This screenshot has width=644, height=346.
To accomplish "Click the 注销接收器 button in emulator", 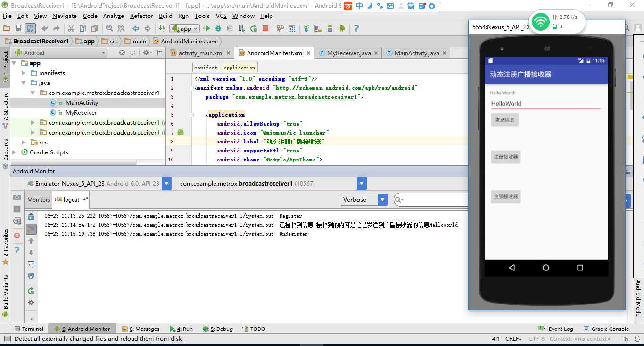I will click(506, 197).
